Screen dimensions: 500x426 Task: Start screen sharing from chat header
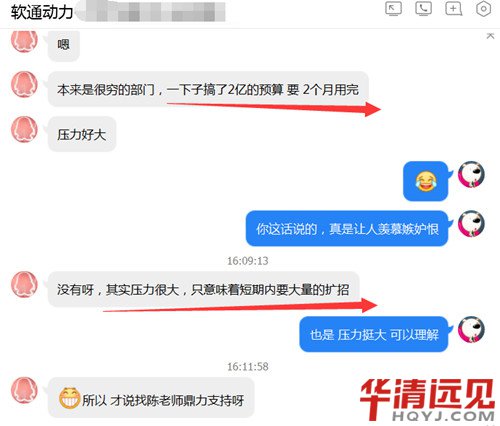coord(393,9)
